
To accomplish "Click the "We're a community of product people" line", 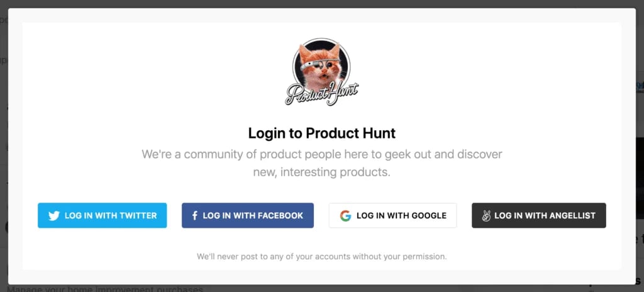I will [321, 154].
